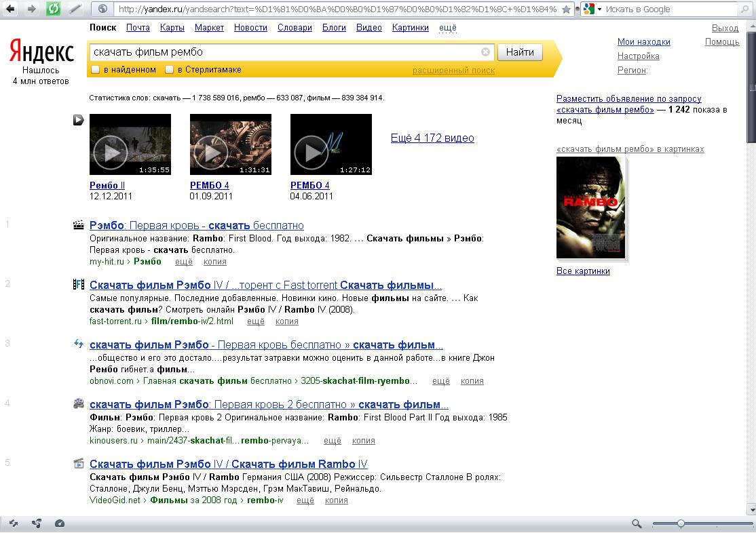756x533 pixels.
Task: Open 'копия' for my-hit.ru result
Action: pos(215,262)
